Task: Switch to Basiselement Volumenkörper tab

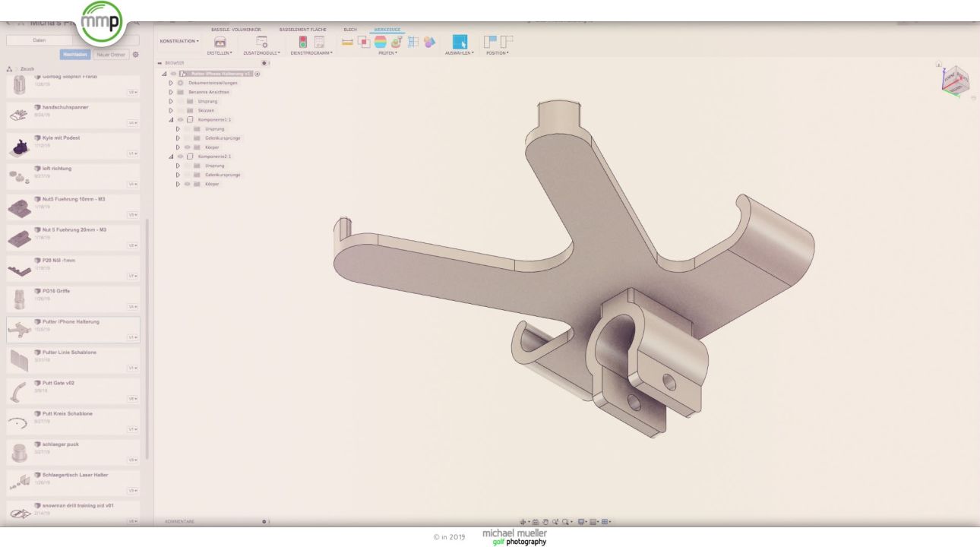Action: coord(236,29)
